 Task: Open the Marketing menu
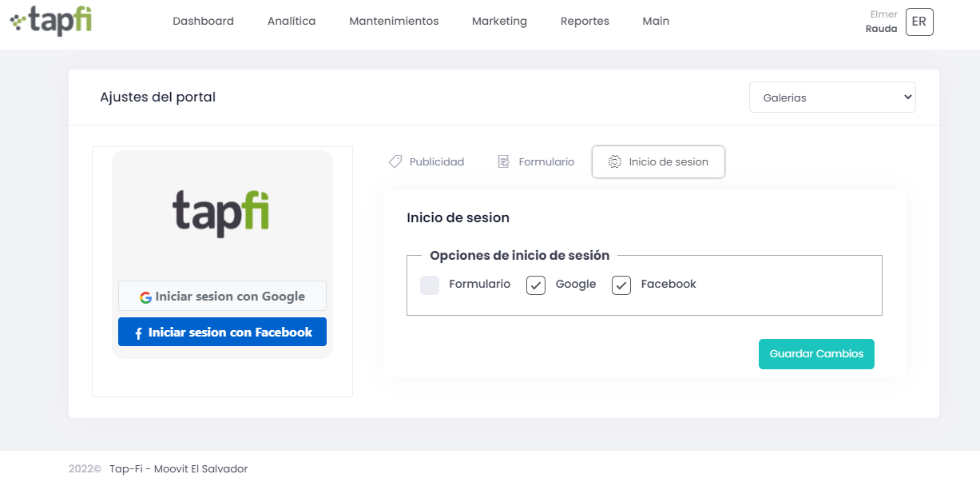499,22
